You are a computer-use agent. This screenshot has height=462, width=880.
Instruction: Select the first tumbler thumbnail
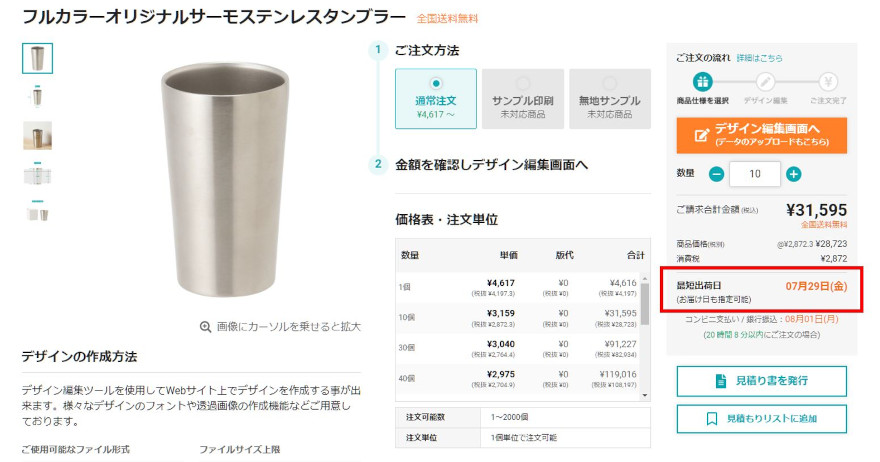click(x=38, y=58)
